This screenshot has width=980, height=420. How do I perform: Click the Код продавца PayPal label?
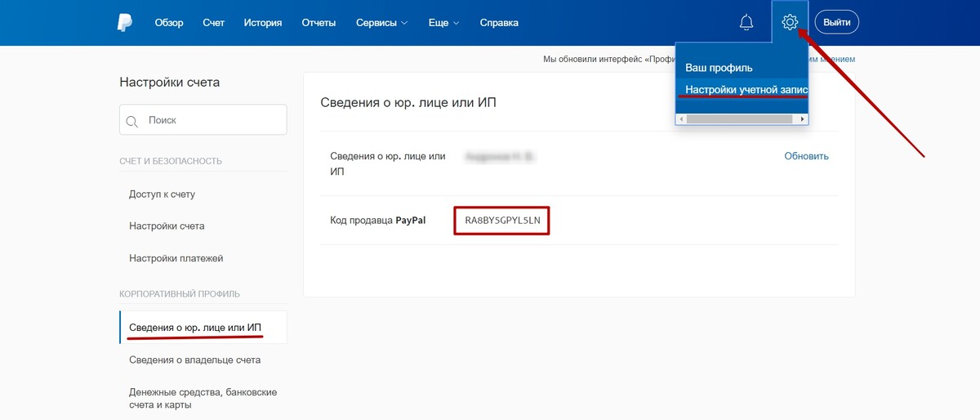coord(378,221)
